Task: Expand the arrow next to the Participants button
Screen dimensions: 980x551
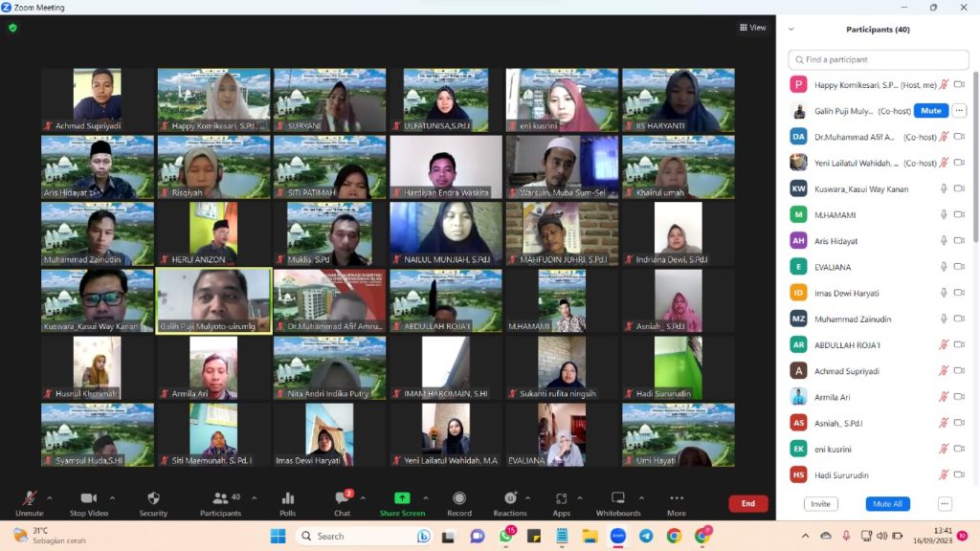Action: coord(255,498)
